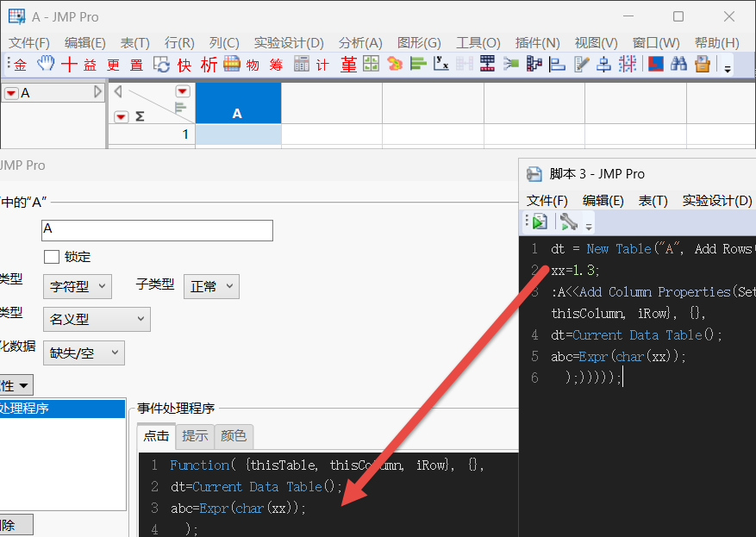756x537 pixels.
Task: Click line 5 abc=Expr(char(xx)) in script window
Action: click(x=618, y=356)
